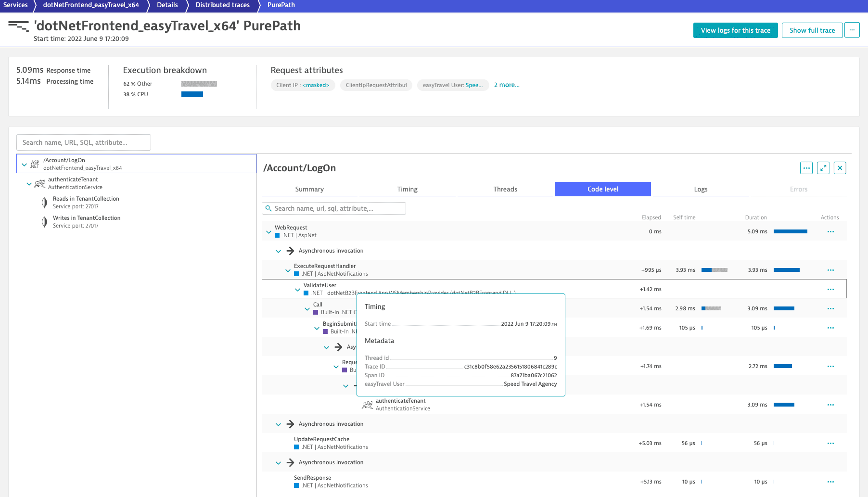868x497 pixels.
Task: Switch to the Threads tab
Action: [x=505, y=189]
